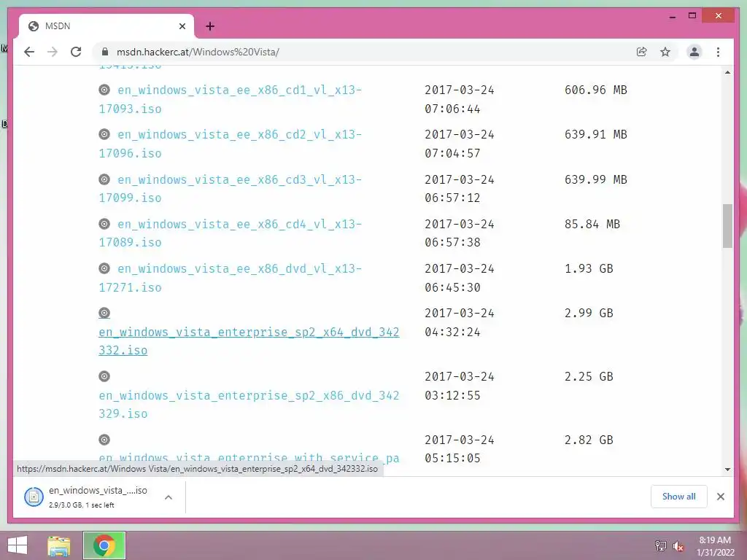This screenshot has height=560, width=747.
Task: Click the 85.84 MB size value
Action: click(x=592, y=224)
